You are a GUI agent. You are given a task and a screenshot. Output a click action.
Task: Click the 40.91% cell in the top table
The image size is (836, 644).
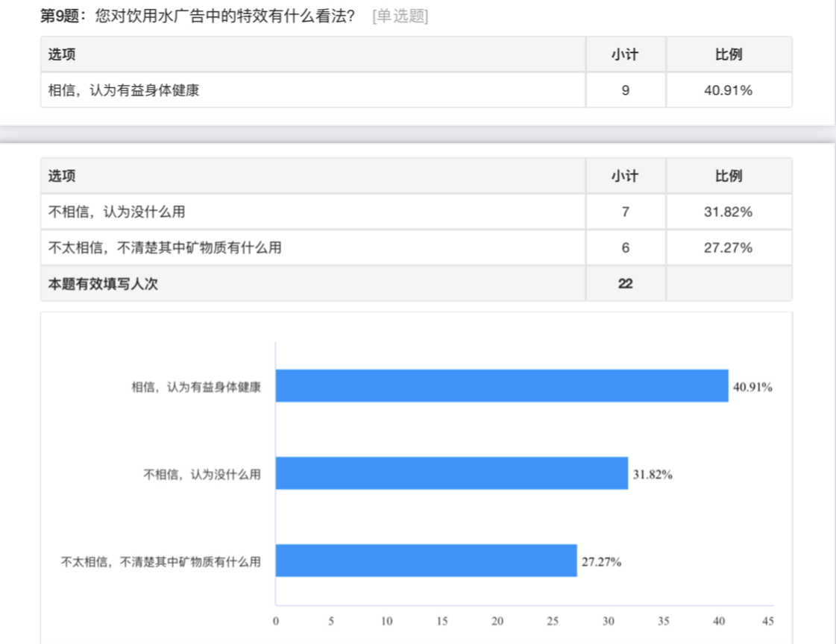[728, 90]
